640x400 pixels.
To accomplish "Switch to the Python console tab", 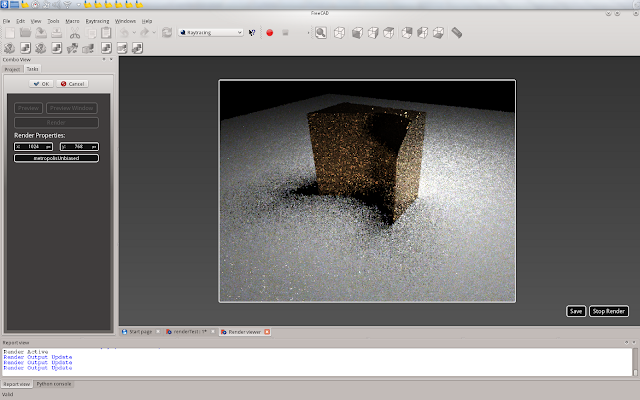I will pyautogui.click(x=54, y=383).
